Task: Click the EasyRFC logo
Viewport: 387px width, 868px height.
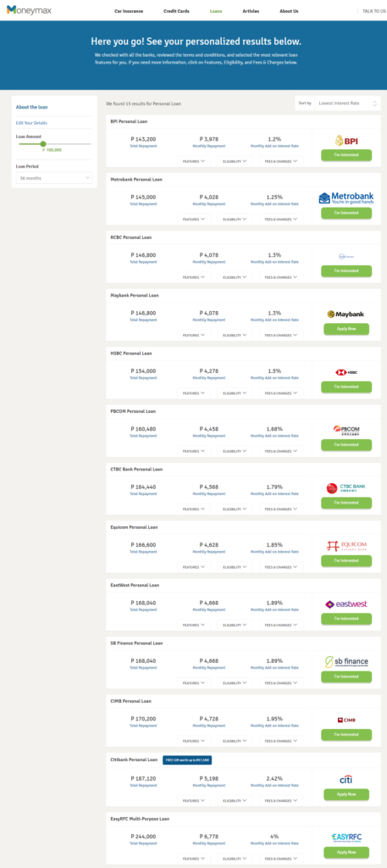Action: (x=346, y=838)
